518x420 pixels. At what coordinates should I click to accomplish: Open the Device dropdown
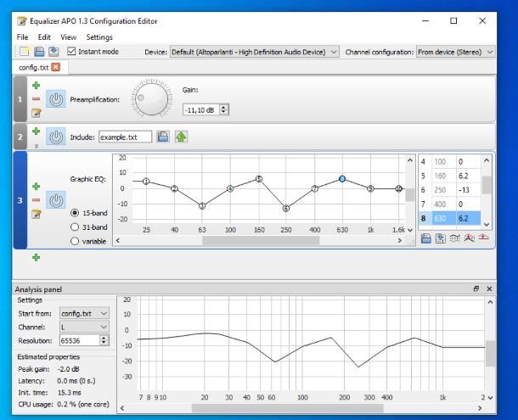(x=255, y=52)
